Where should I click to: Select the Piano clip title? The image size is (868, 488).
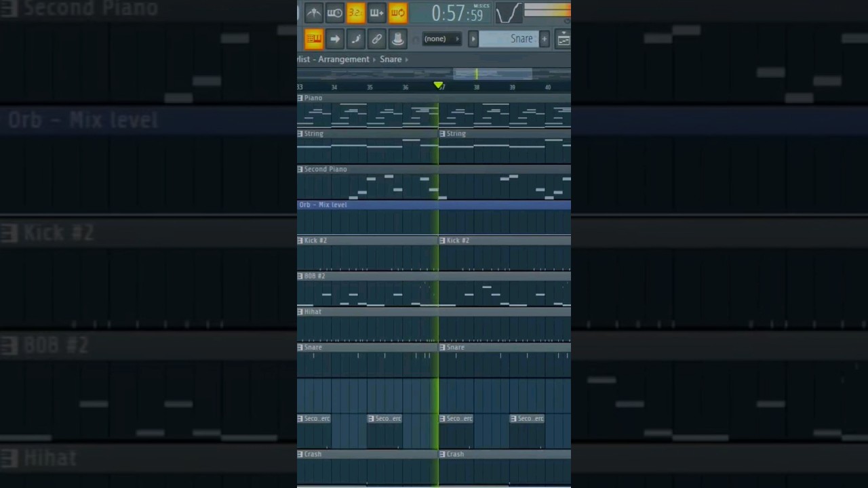tap(313, 98)
